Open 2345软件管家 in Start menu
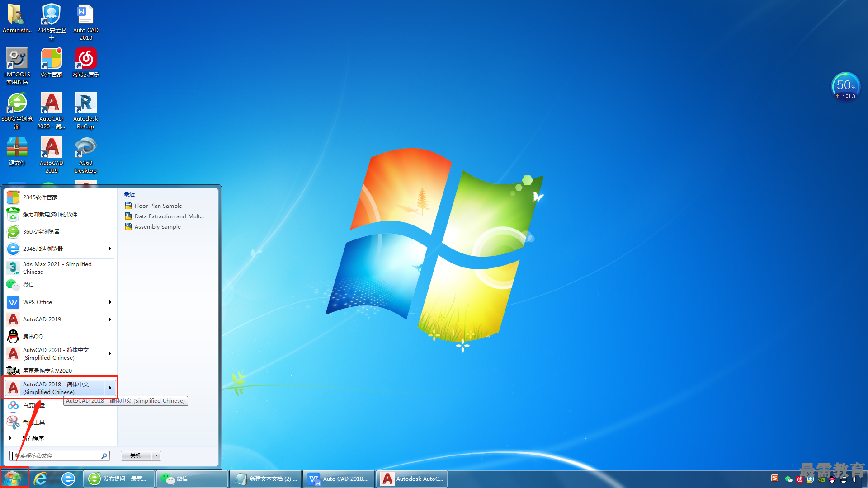 [61, 197]
